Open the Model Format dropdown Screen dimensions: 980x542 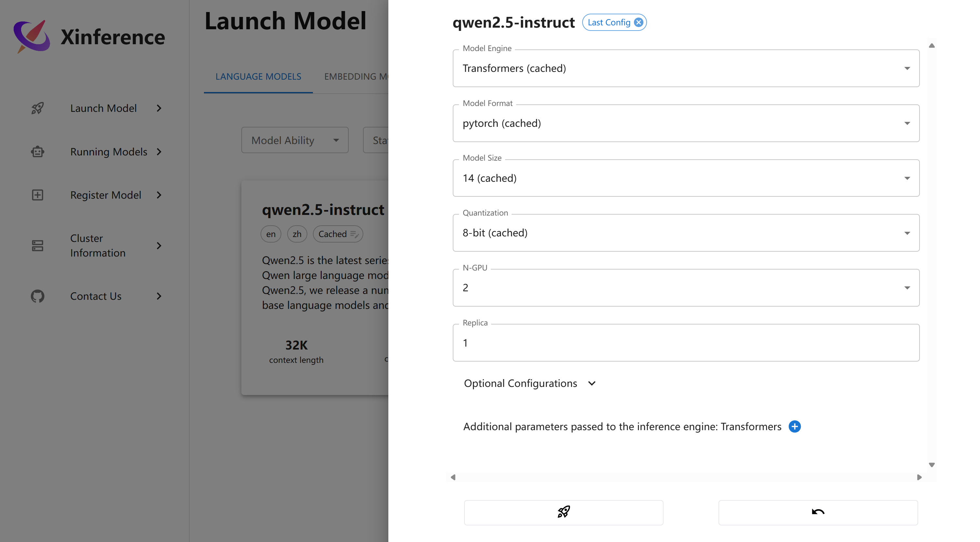(x=686, y=123)
